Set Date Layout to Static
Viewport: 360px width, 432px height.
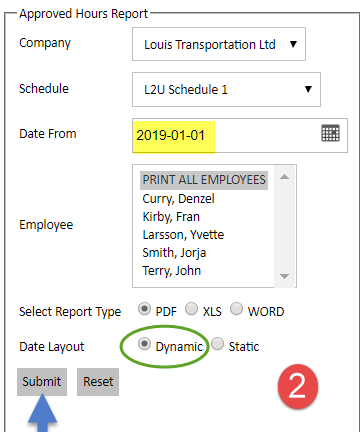click(x=217, y=344)
